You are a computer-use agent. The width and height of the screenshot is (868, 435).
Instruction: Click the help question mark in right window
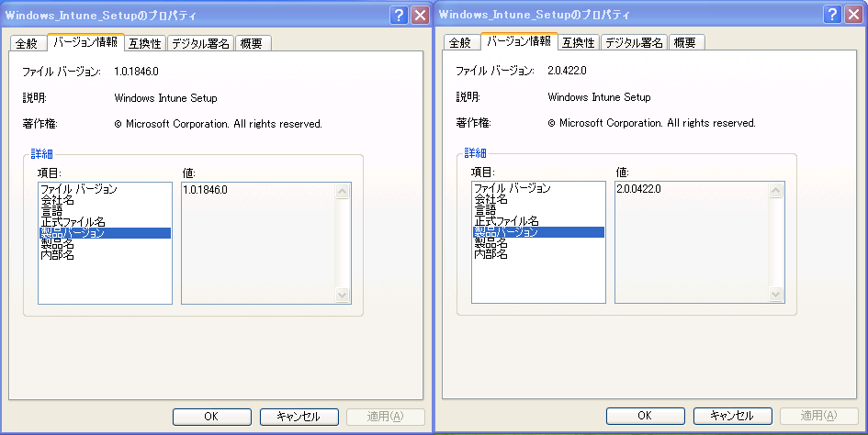tap(832, 14)
